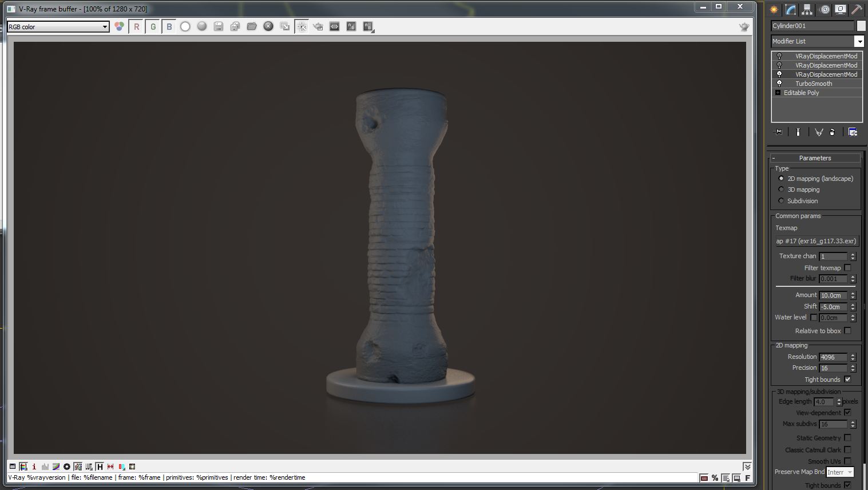The width and height of the screenshot is (868, 490).
Task: Save the rendered image with floppy icon
Action: [218, 26]
